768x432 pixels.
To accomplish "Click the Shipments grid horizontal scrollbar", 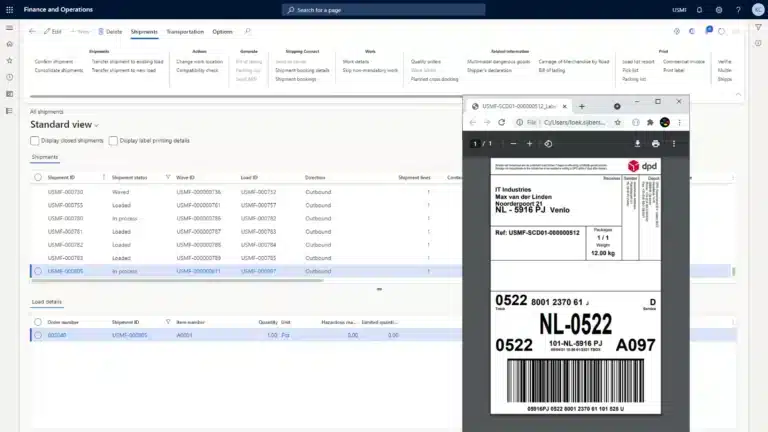I will coord(177,281).
